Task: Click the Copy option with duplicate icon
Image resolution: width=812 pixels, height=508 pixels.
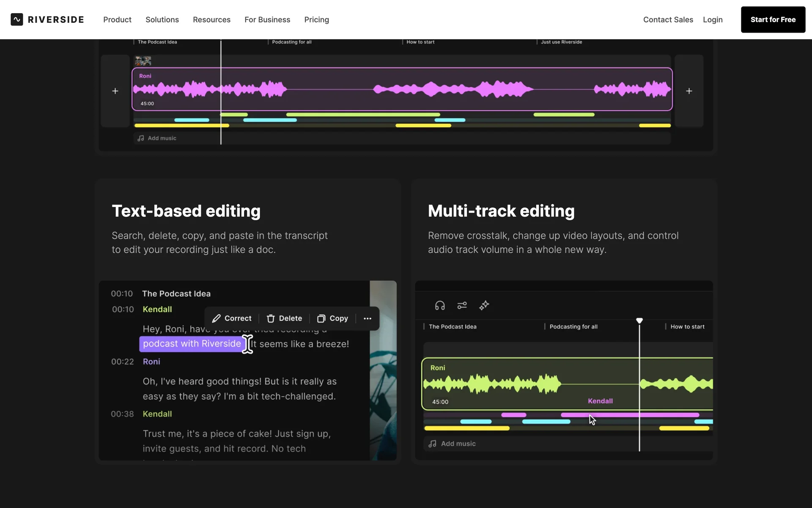Action: pyautogui.click(x=333, y=318)
